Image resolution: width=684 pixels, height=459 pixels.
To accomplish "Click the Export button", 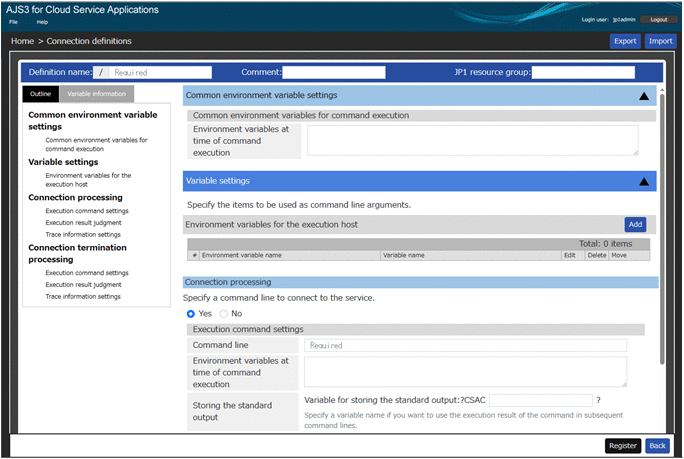I will click(x=625, y=41).
